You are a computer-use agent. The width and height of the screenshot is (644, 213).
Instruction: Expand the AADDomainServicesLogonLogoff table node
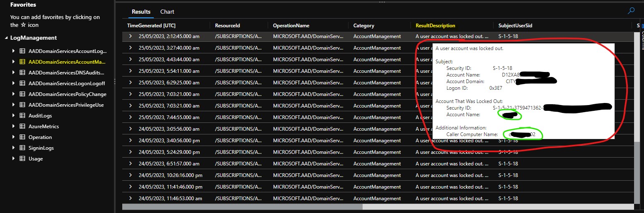tap(14, 83)
